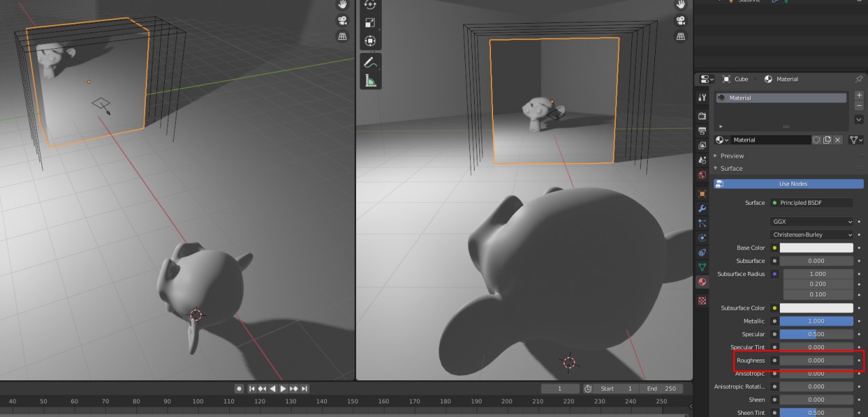The image size is (868, 417).
Task: Open the editor type dropdown in properties
Action: point(707,79)
